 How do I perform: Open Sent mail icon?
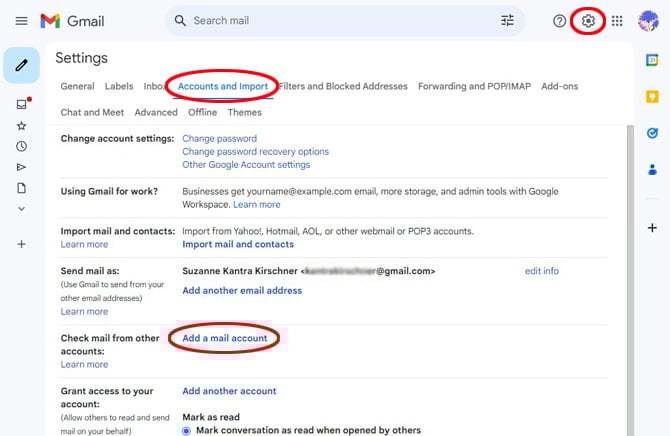click(21, 167)
